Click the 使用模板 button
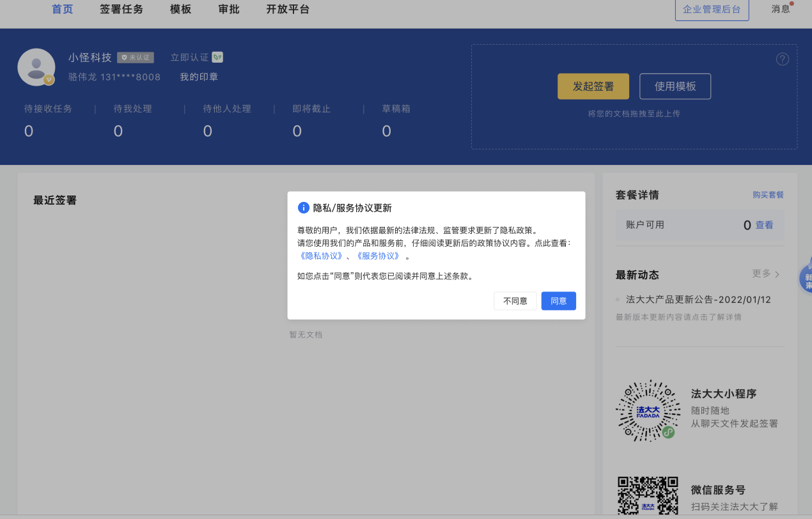Screen dimensions: 812x519 675,86
